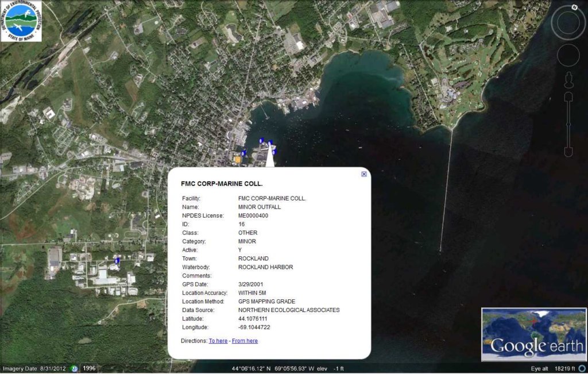
Task: Click the Maine Environmental Protection logo
Action: [21, 21]
